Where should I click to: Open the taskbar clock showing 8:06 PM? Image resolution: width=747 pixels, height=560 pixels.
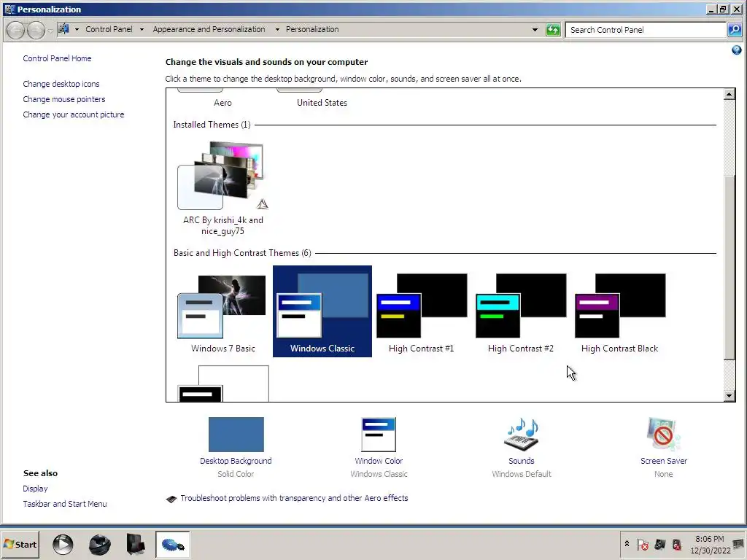click(x=709, y=544)
